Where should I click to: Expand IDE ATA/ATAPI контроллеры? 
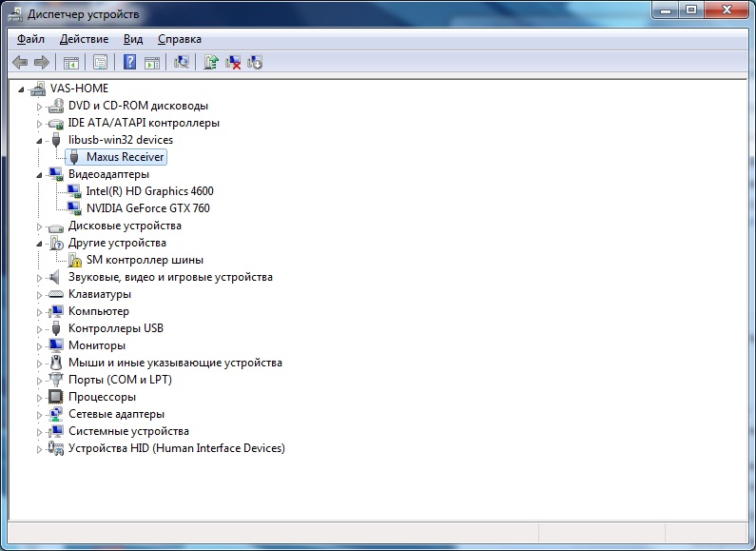point(40,124)
